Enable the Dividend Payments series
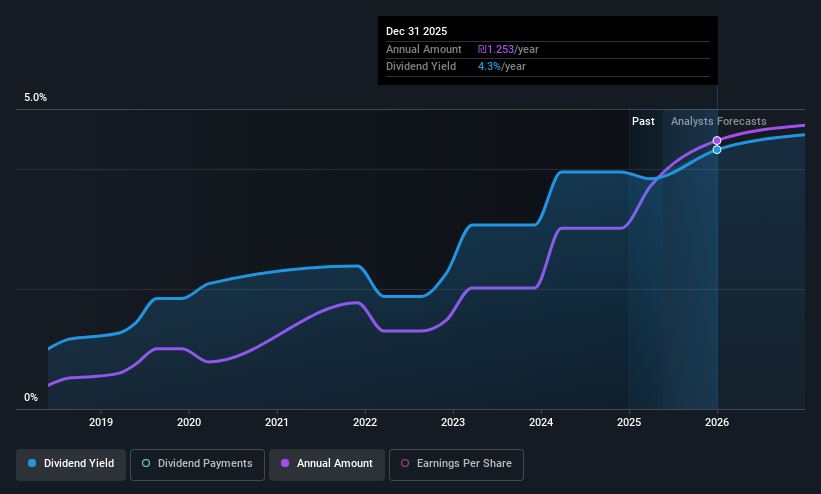 (x=197, y=464)
